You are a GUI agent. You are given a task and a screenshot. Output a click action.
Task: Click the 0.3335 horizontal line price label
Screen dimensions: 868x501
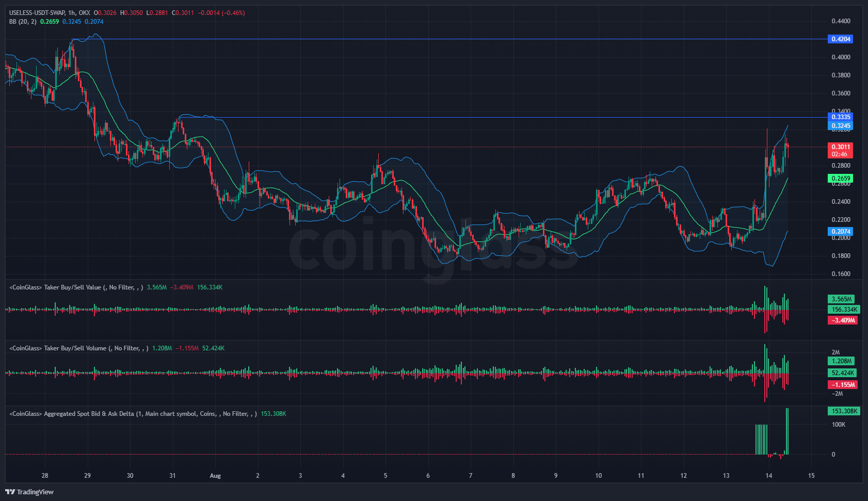[841, 117]
